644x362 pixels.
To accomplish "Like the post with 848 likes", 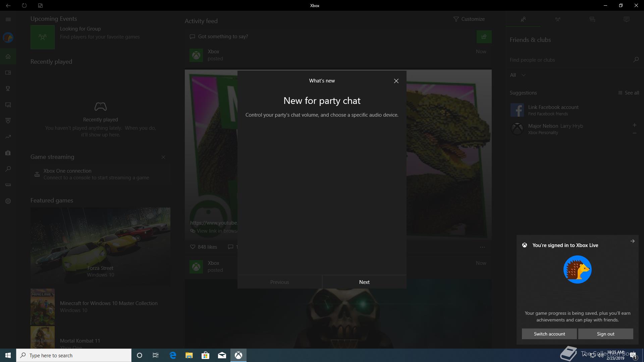I will click(204, 247).
